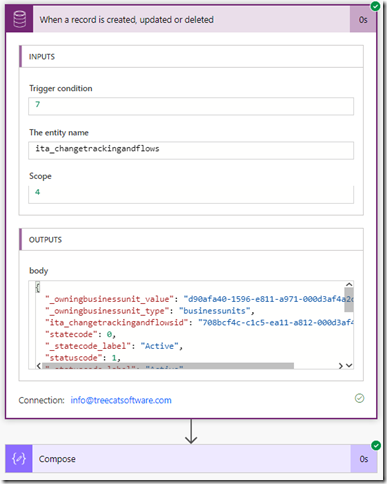Viewport: 387px width, 484px height.
Task: Click the Compose curly-braces action icon
Action: click(x=19, y=459)
